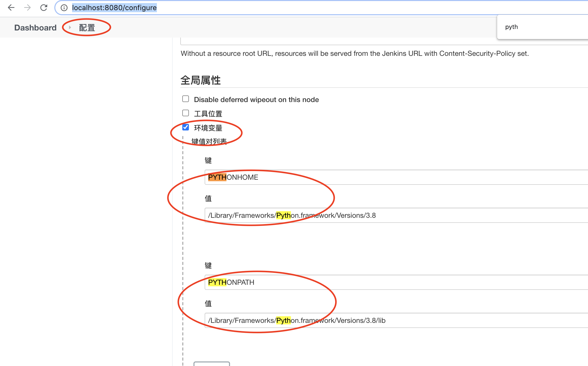Click 'Disable deferred wipeout on this node' label text

coord(256,99)
